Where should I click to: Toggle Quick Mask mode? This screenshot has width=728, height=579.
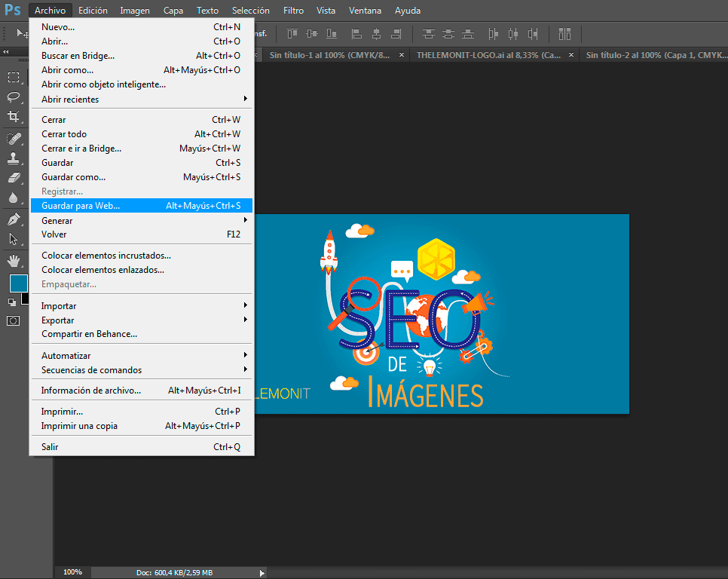14,320
